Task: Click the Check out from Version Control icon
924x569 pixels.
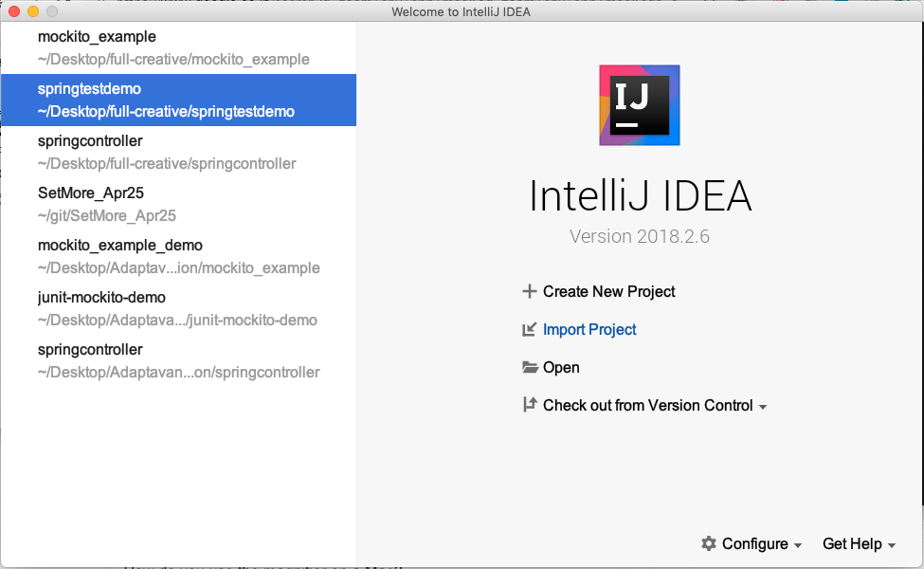Action: point(528,404)
